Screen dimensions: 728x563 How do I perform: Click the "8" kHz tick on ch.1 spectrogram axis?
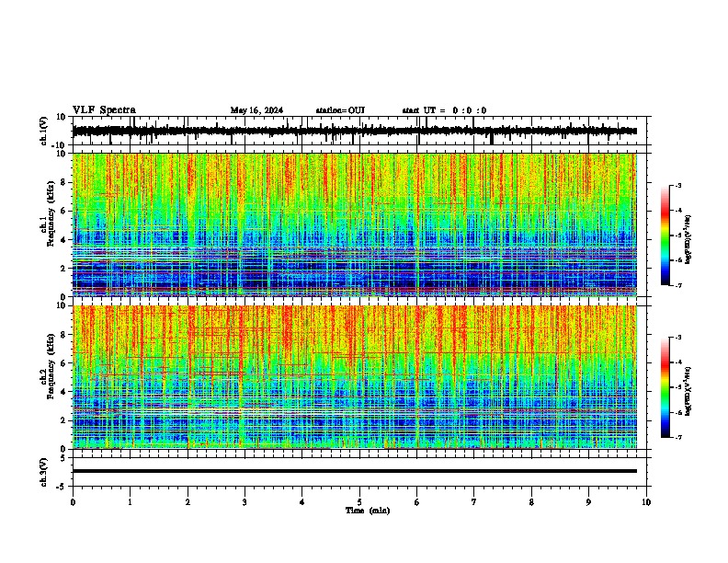[x=63, y=182]
